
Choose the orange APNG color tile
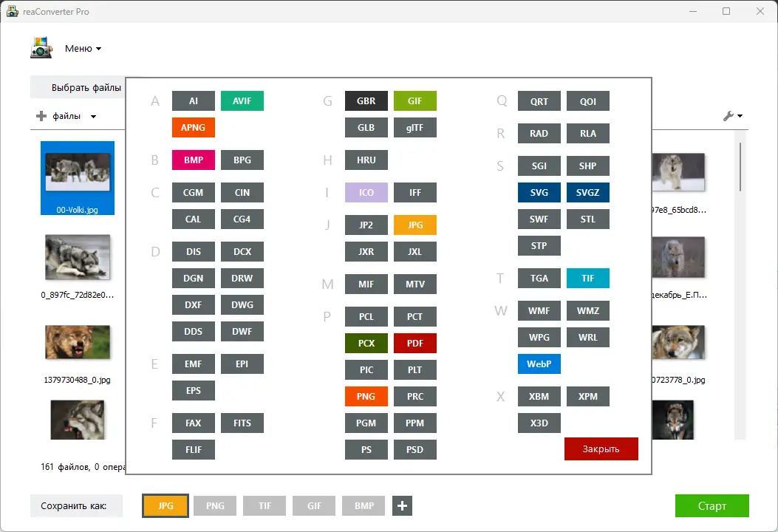(193, 128)
